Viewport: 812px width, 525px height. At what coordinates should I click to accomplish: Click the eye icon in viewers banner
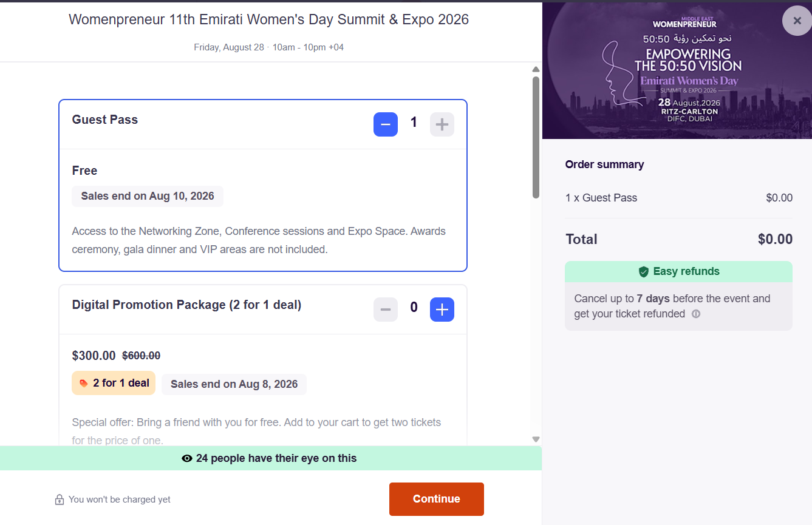(187, 458)
